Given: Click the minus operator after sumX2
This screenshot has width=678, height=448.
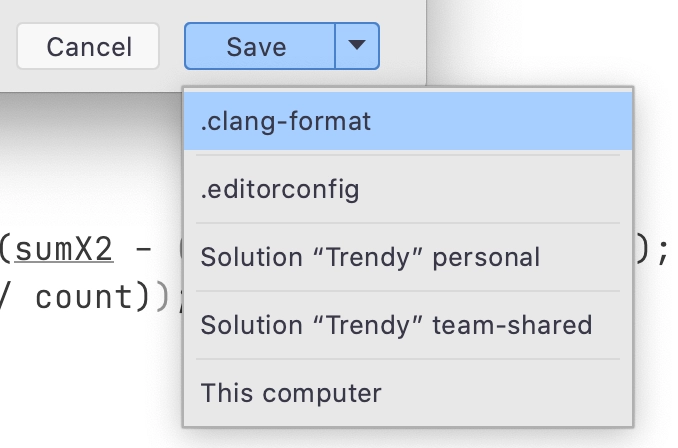Looking at the screenshot, I should pyautogui.click(x=144, y=250).
